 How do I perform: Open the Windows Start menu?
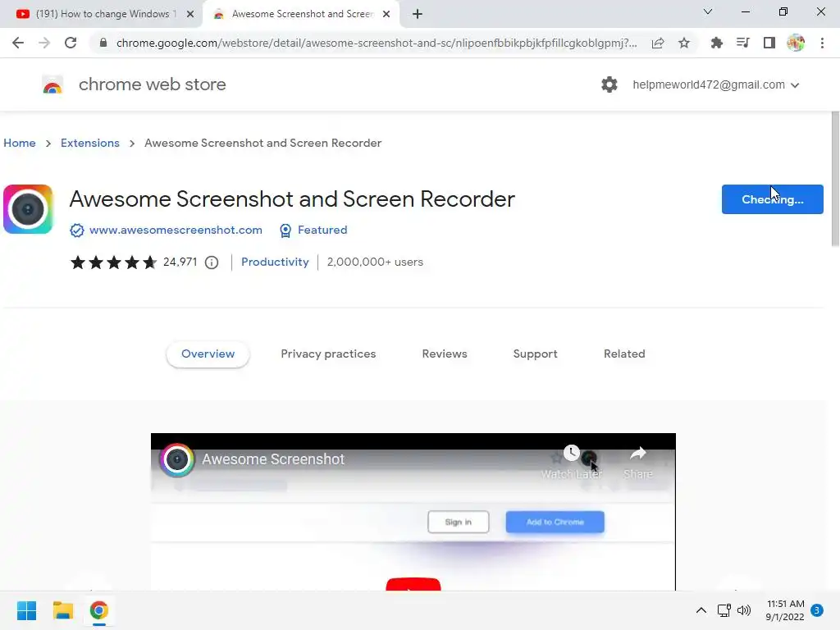(x=27, y=610)
